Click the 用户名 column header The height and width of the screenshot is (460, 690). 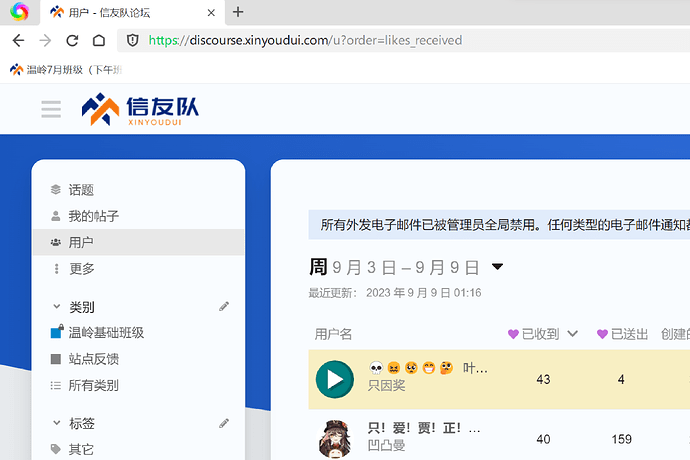pos(333,334)
